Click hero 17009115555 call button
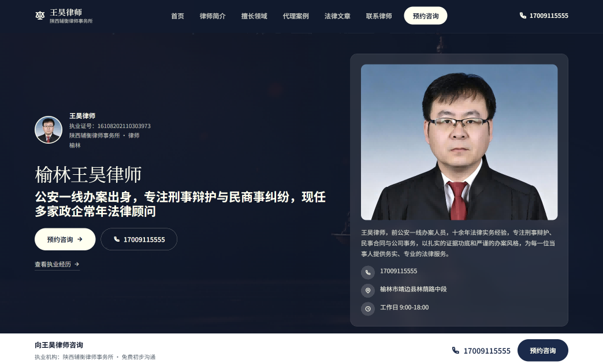 139,239
